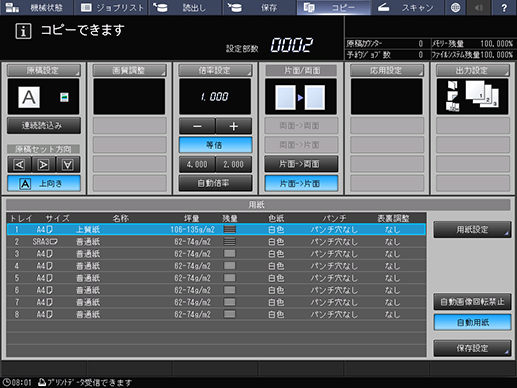This screenshot has height=388, width=517.
Task: Click the 用紙 paper section header
Action: (258, 205)
